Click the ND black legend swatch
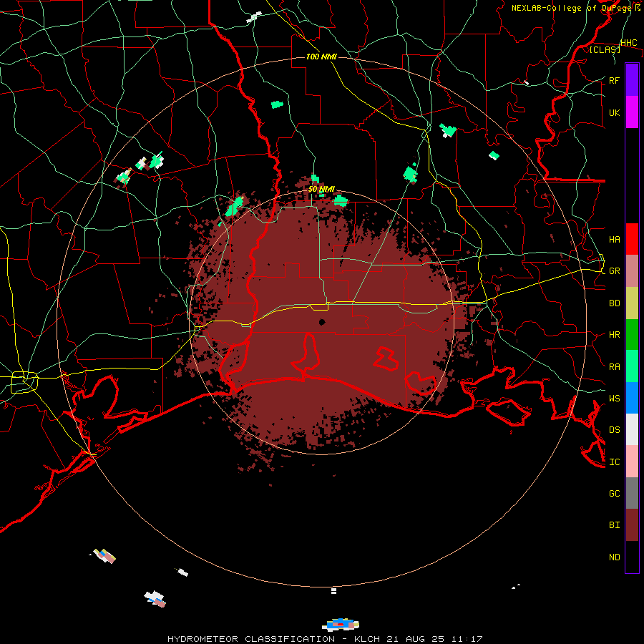 pyautogui.click(x=632, y=557)
